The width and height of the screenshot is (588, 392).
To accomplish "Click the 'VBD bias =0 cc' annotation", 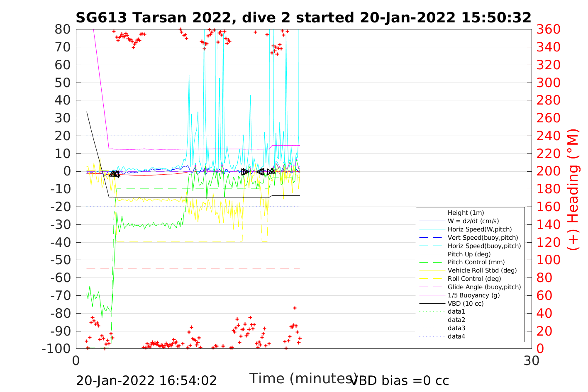I will coord(400,381).
